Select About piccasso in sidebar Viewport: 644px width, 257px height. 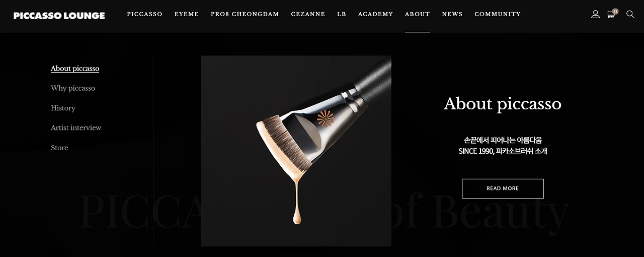pos(75,69)
